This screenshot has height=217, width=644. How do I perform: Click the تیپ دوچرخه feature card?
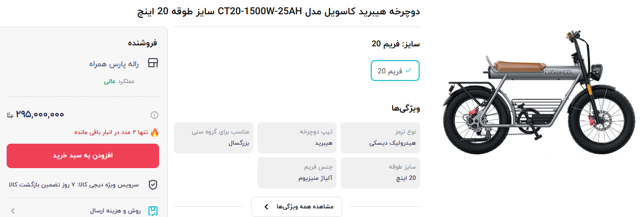(297, 138)
